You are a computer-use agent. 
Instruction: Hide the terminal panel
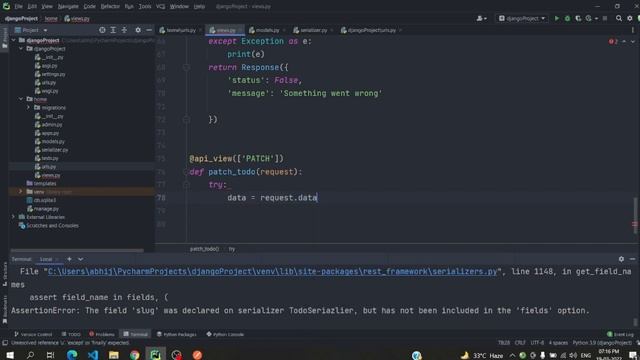tap(632, 259)
